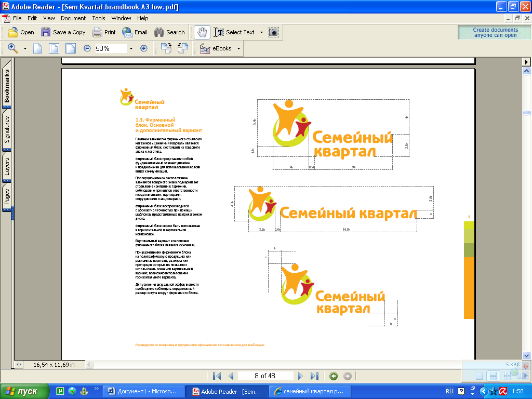Select Continuous page layout icon
Viewport: 532px width, 399px height.
[x=493, y=376]
